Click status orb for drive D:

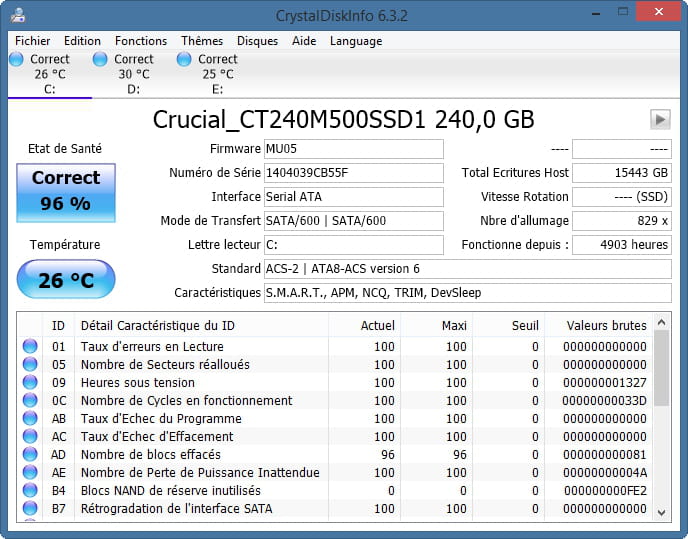coord(100,59)
